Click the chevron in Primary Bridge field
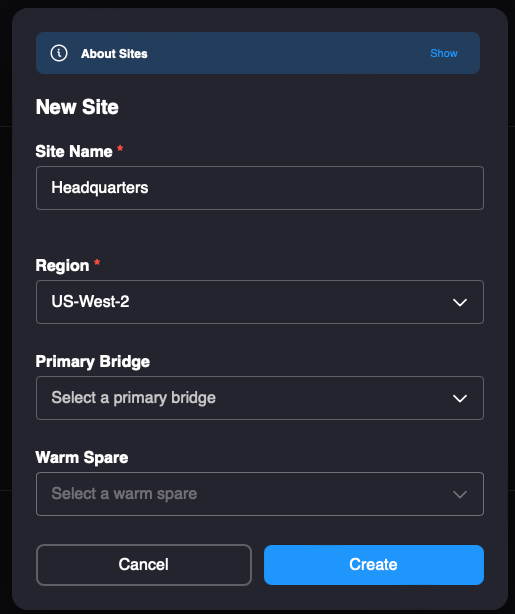Screen dimensions: 515x614 pyautogui.click(x=459, y=398)
